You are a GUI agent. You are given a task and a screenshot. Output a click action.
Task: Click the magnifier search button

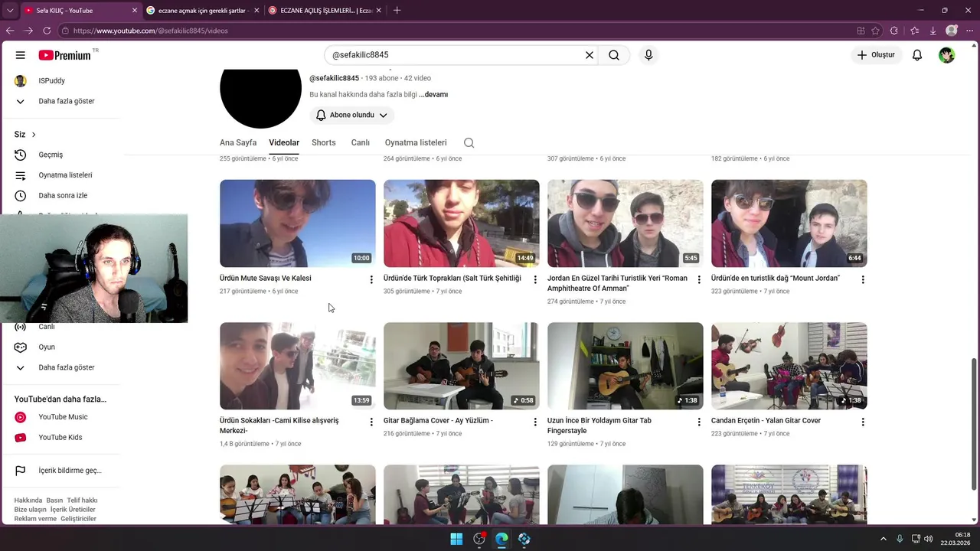pyautogui.click(x=614, y=55)
